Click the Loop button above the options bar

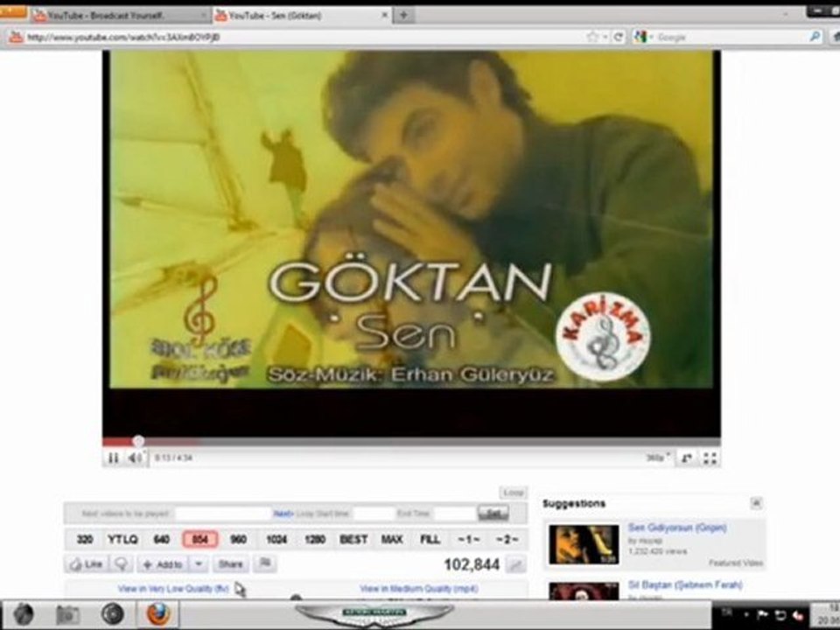coord(514,493)
